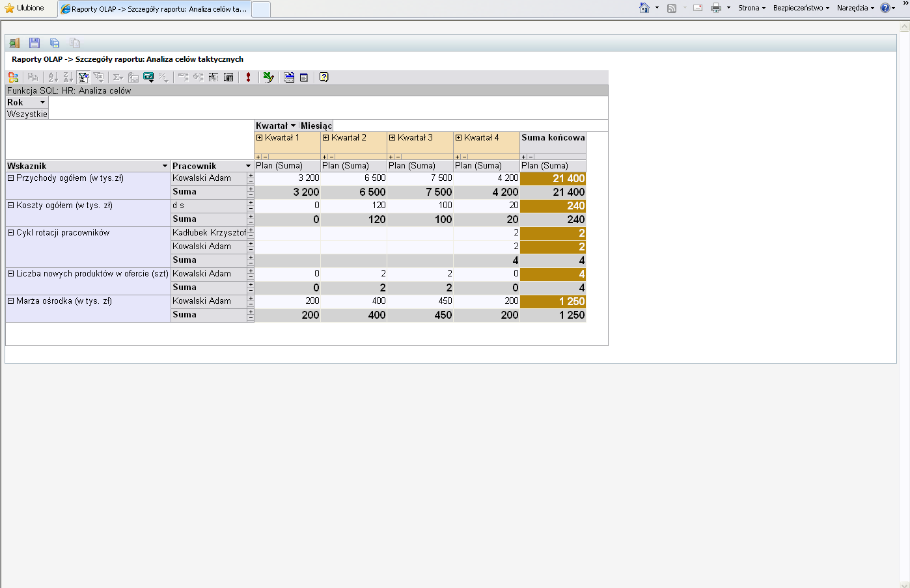Viewport: 910px width, 588px height.
Task: Toggle the AutoFilter funnel button
Action: [x=83, y=77]
